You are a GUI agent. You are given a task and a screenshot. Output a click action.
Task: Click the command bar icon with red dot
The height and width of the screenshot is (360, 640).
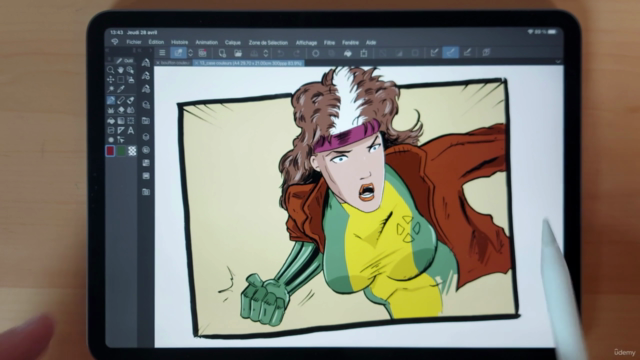(202, 53)
